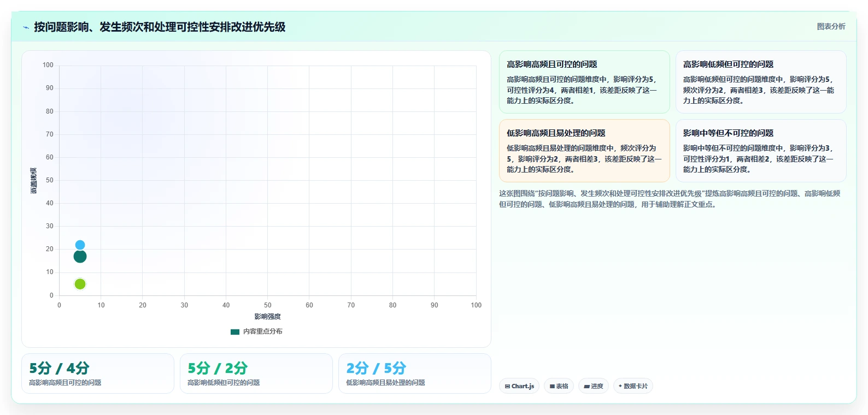Click the green data point on chart
Screen dimensions: 868x415
[80, 284]
